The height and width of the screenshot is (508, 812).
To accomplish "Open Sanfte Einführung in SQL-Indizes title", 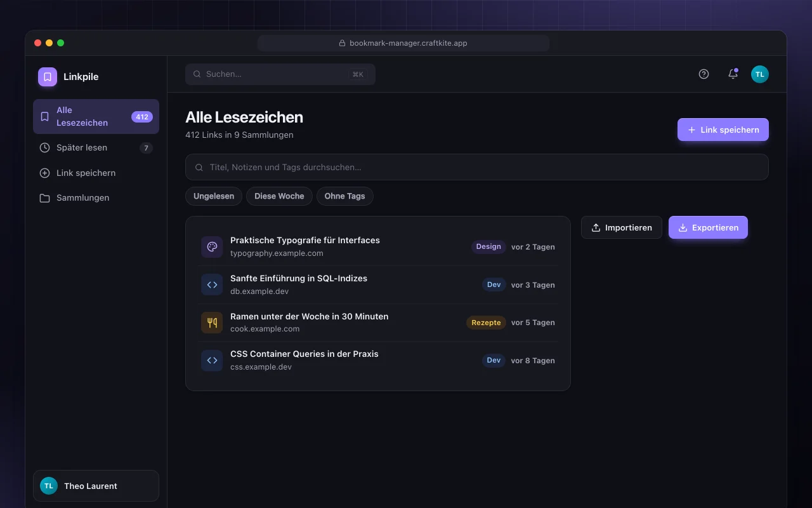I will click(x=299, y=278).
